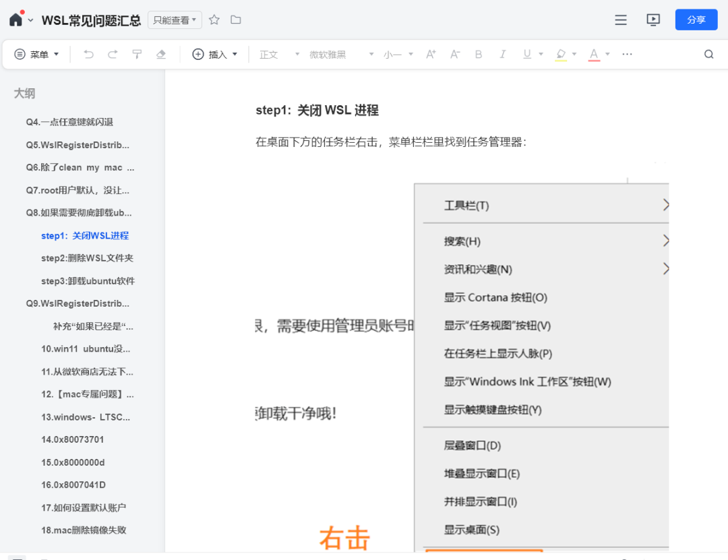
Task: Click the blue 分享 button
Action: pyautogui.click(x=696, y=20)
